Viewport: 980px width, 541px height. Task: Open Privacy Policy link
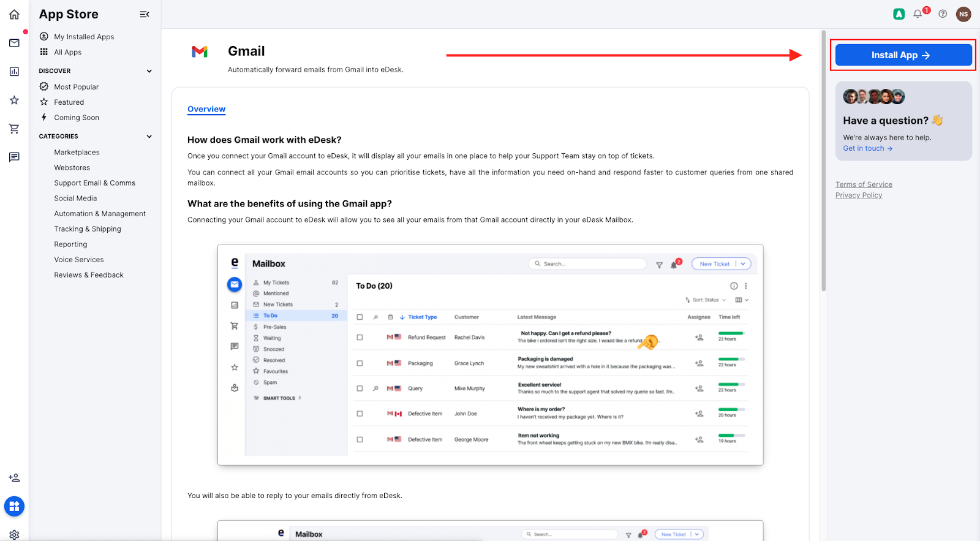(x=859, y=195)
